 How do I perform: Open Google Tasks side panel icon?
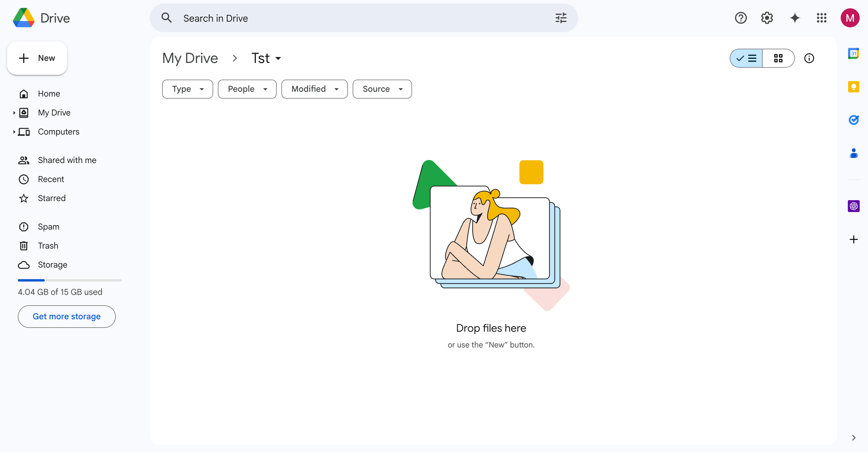[853, 120]
